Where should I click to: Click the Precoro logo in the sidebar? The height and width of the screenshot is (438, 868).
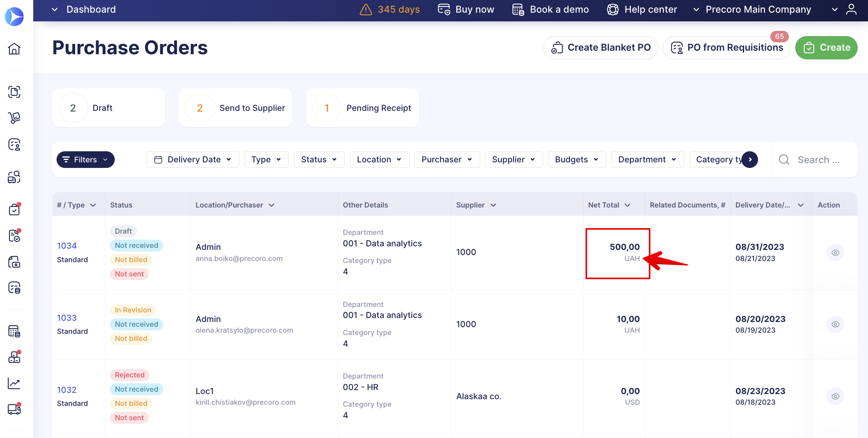[x=14, y=17]
